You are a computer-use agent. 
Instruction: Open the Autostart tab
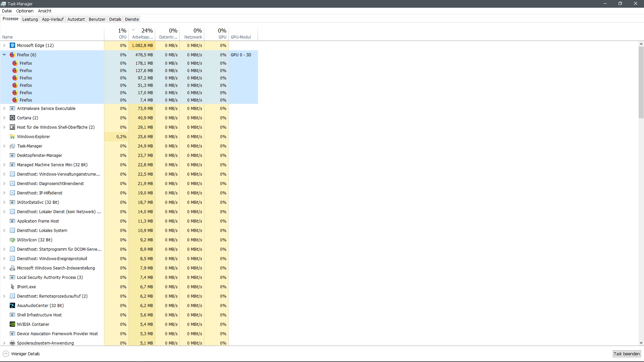pos(76,19)
